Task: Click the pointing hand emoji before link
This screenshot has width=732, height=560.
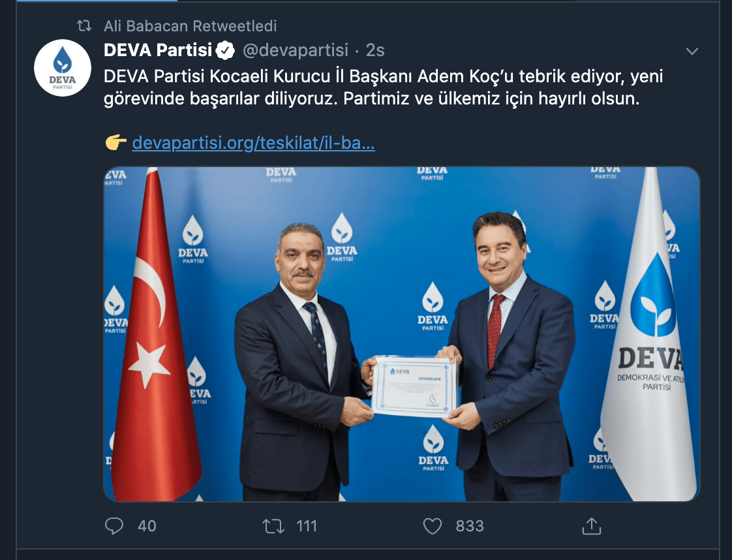Action: (x=115, y=142)
